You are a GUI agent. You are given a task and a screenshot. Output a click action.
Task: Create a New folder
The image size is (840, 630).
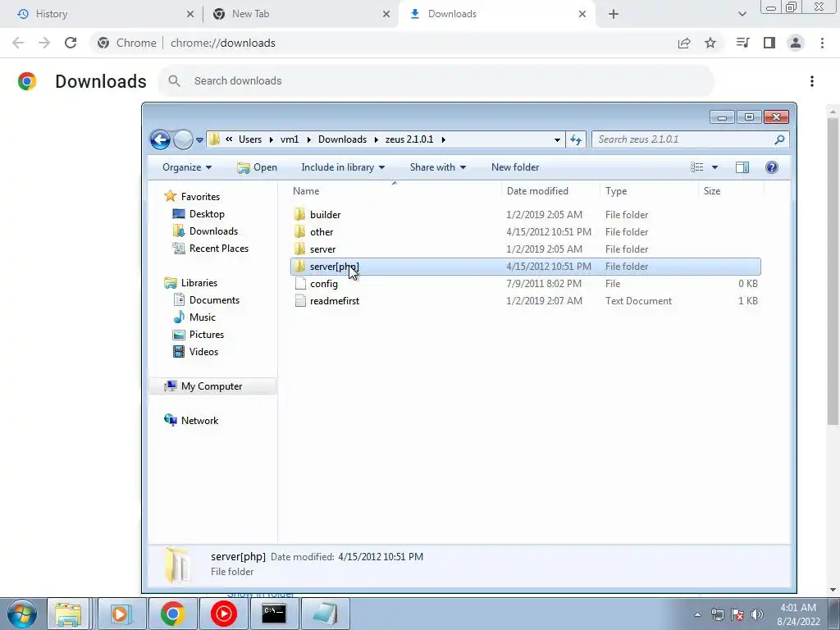[x=515, y=167]
